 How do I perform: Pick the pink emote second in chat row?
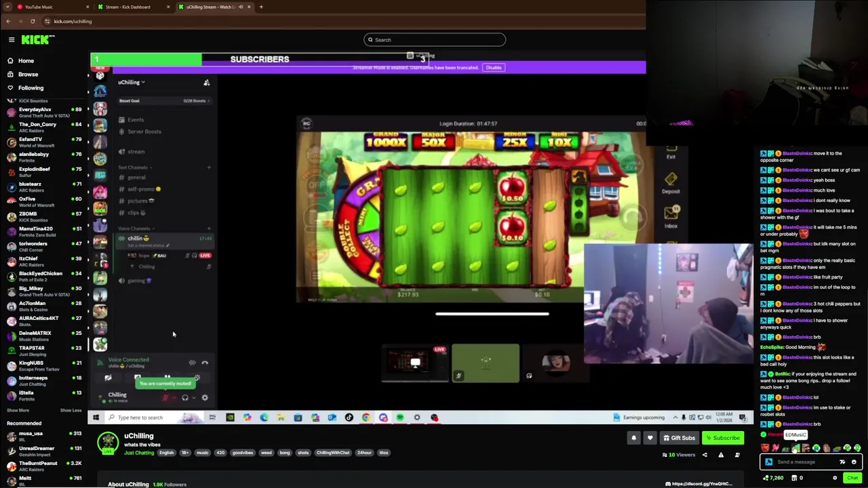point(775,448)
